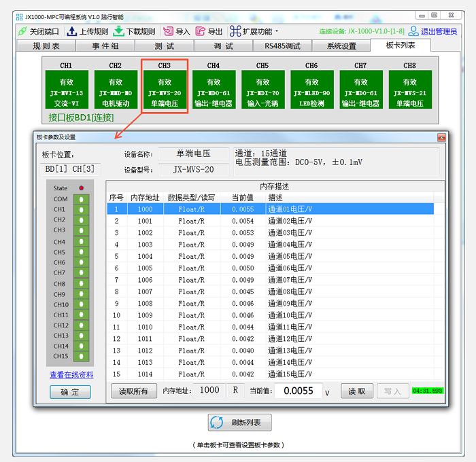Select the CH4 JX-MDO-61 relay card
The height and width of the screenshot is (462, 476).
[214, 89]
